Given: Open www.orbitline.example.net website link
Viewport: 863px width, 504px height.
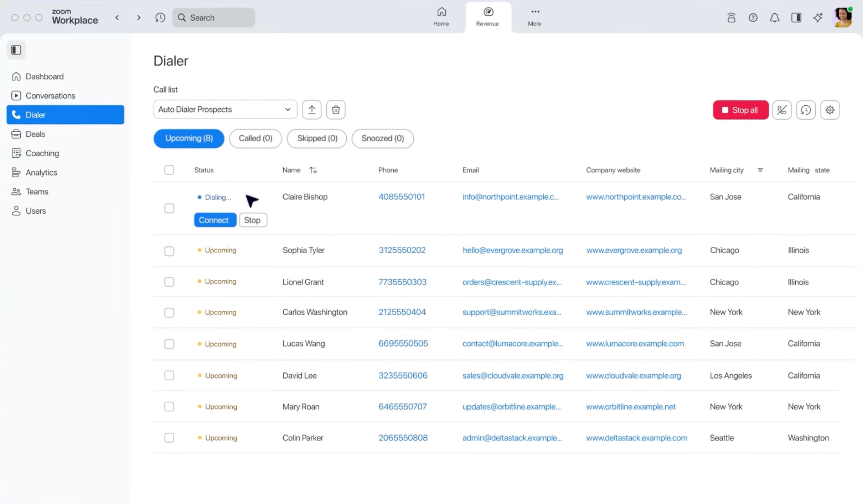Looking at the screenshot, I should 630,406.
